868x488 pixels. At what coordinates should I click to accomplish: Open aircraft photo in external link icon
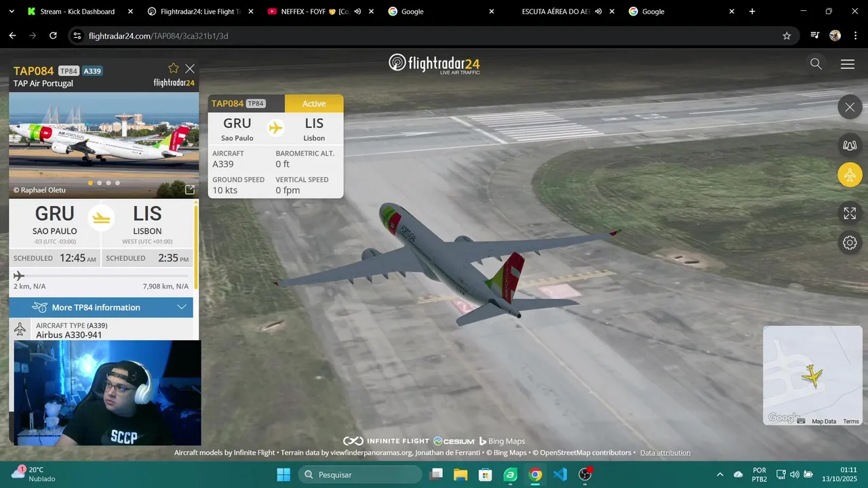[x=190, y=190]
